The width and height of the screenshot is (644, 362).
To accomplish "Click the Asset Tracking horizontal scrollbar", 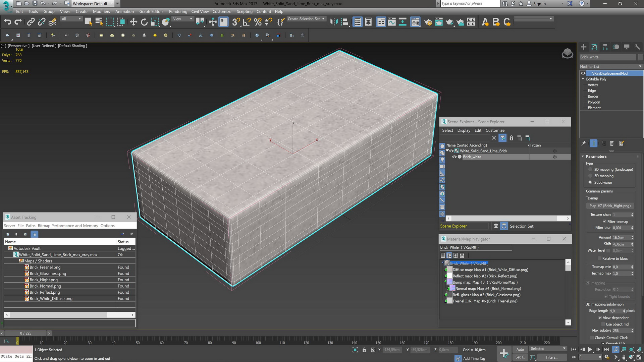I will pos(70,315).
